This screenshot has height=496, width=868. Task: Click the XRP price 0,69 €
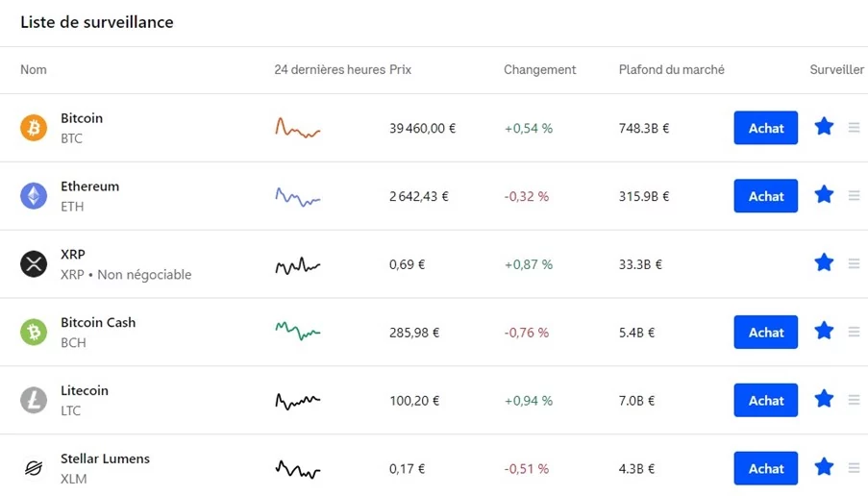click(x=407, y=264)
